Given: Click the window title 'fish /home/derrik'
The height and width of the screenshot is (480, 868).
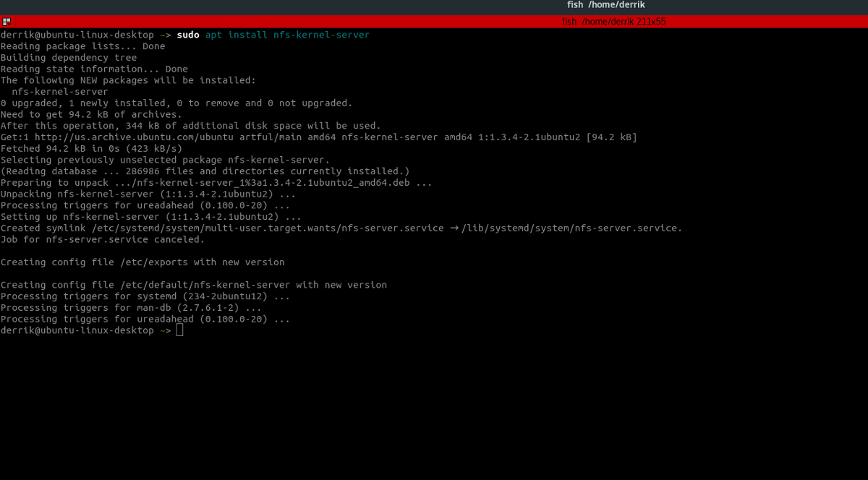Looking at the screenshot, I should click(606, 5).
